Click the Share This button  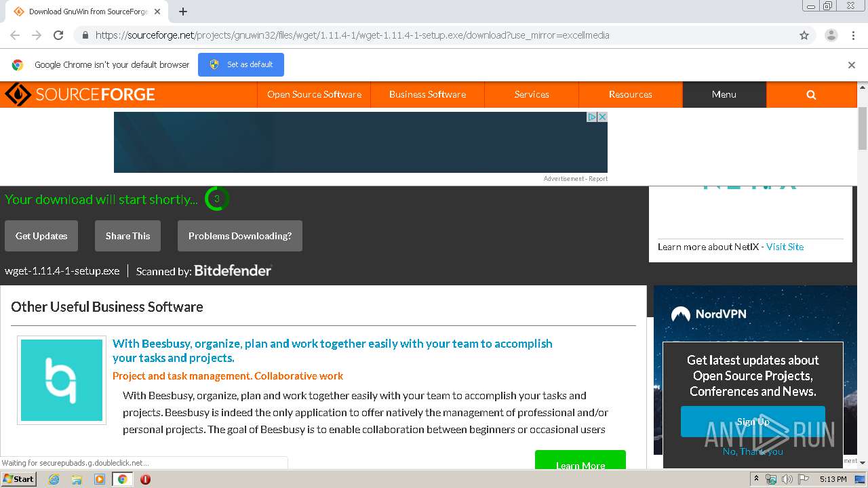[127, 236]
